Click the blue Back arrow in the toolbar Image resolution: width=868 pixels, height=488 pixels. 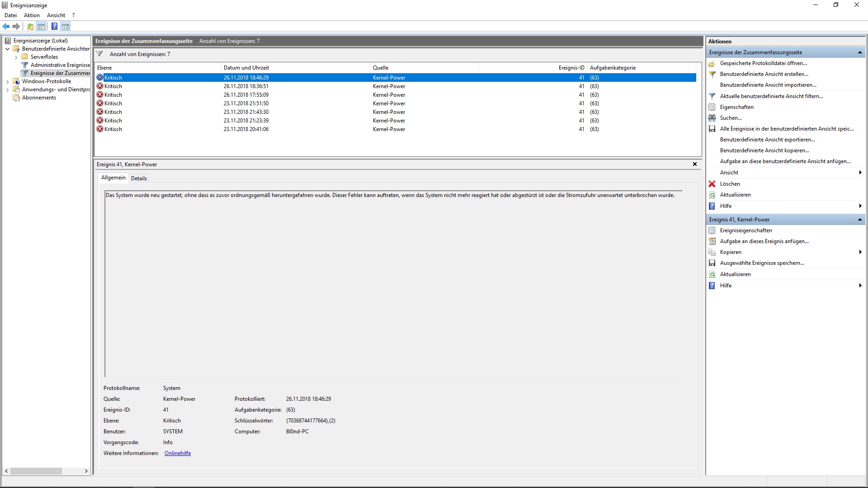click(x=6, y=27)
